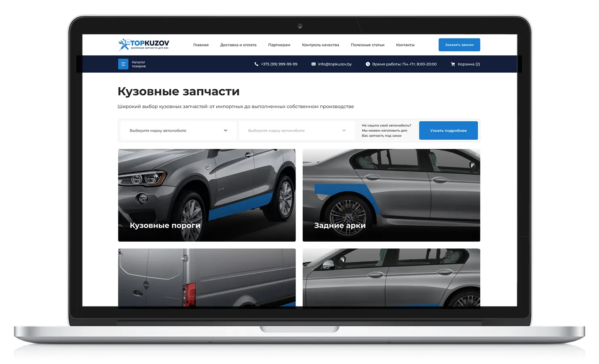Open the Кузовные пороги category card
The image size is (599, 364).
point(207,195)
